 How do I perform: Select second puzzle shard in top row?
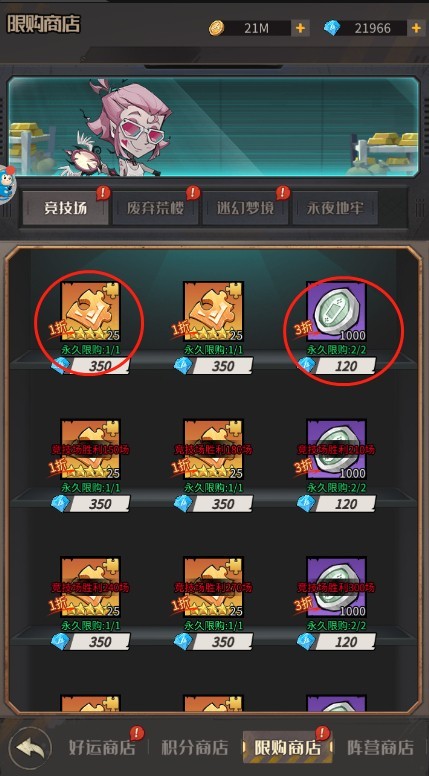coord(213,312)
